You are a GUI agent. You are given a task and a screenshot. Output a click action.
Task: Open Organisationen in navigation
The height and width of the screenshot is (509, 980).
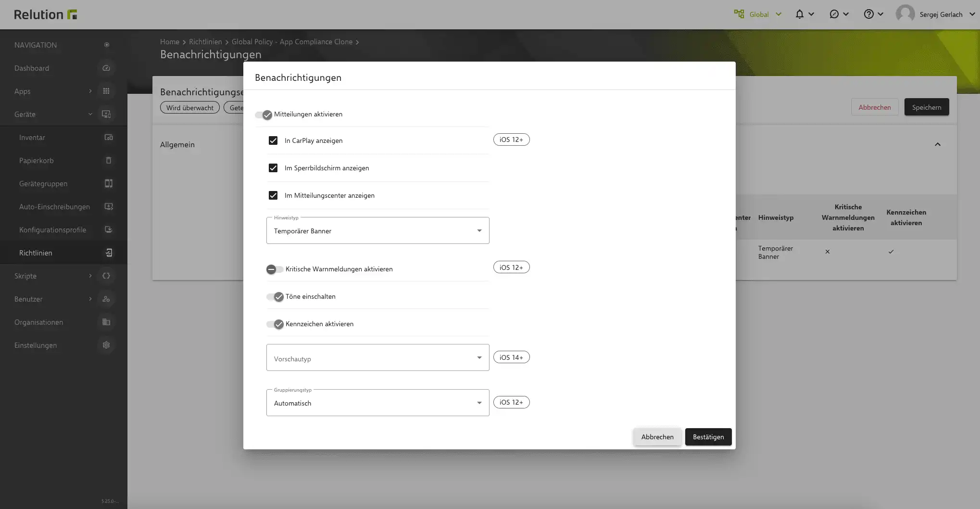pyautogui.click(x=38, y=322)
